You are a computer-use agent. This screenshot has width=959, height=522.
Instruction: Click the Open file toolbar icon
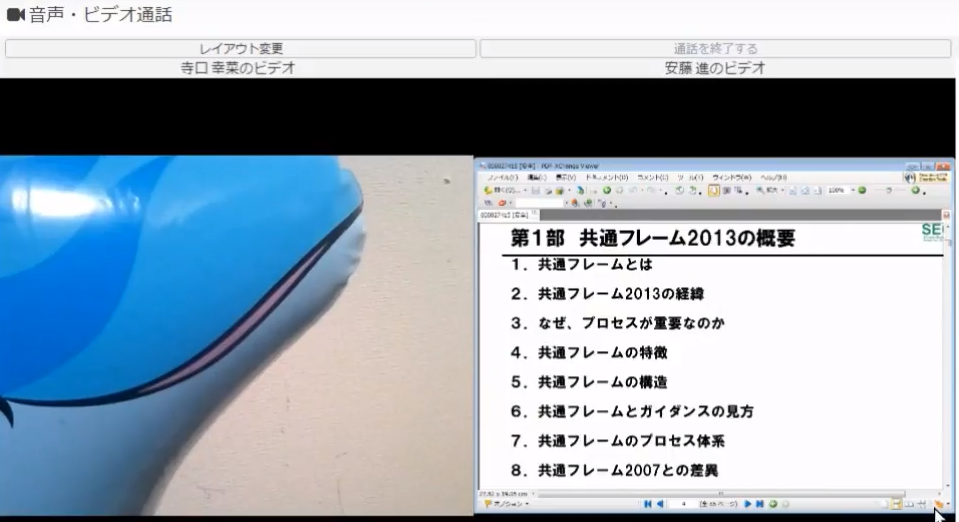(x=492, y=190)
